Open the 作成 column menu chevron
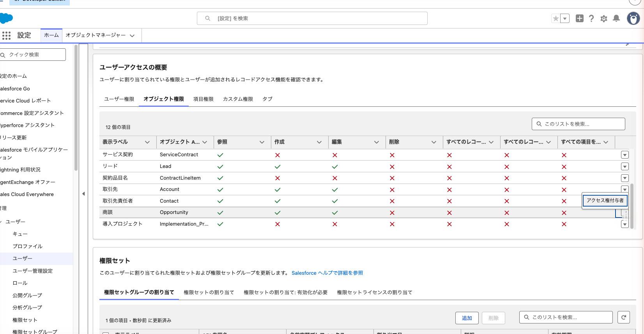Viewport: 644px width, 334px height. [319, 142]
